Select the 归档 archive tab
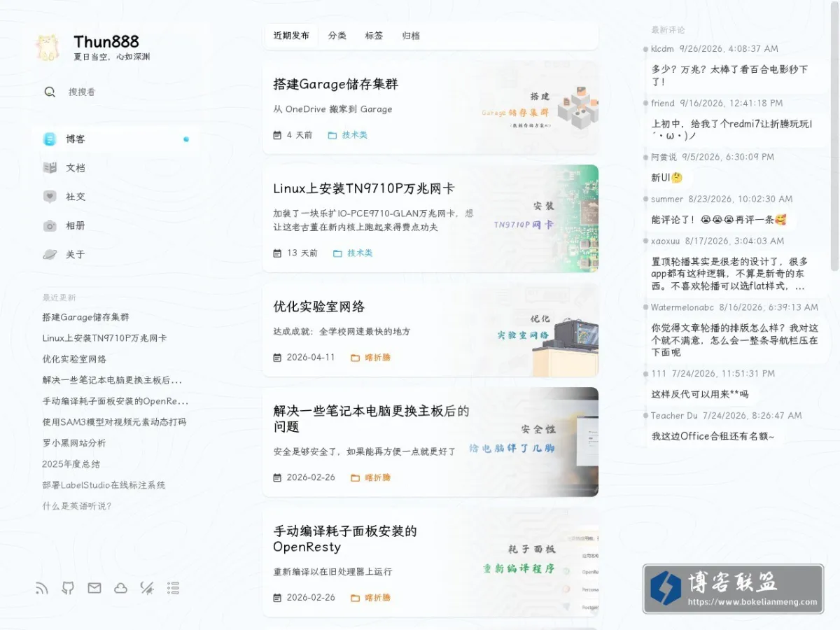Screen dimensions: 840x630 point(411,36)
